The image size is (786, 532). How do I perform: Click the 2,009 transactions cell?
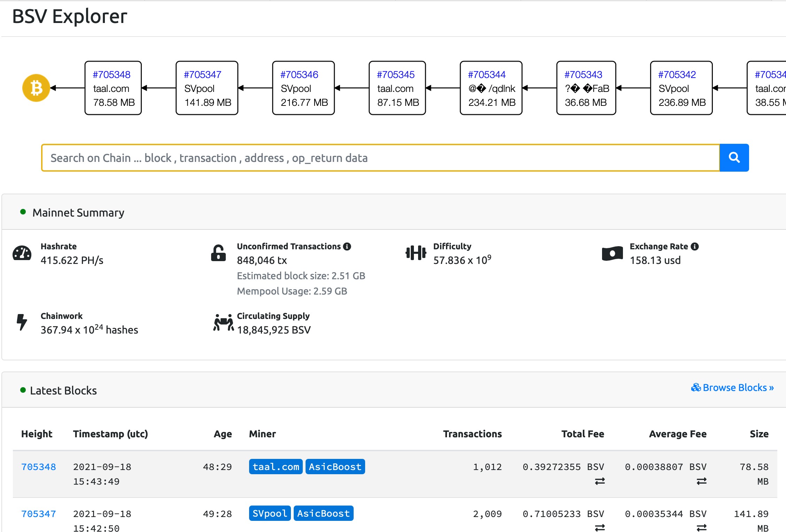pyautogui.click(x=487, y=514)
